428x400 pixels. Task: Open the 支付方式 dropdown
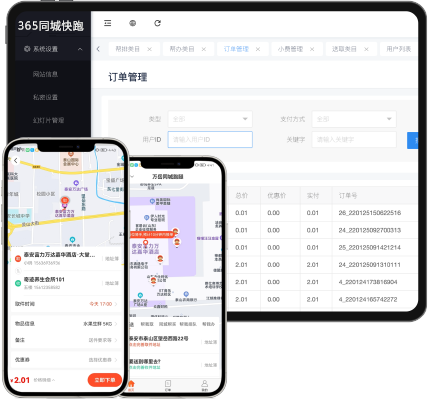[x=354, y=119]
